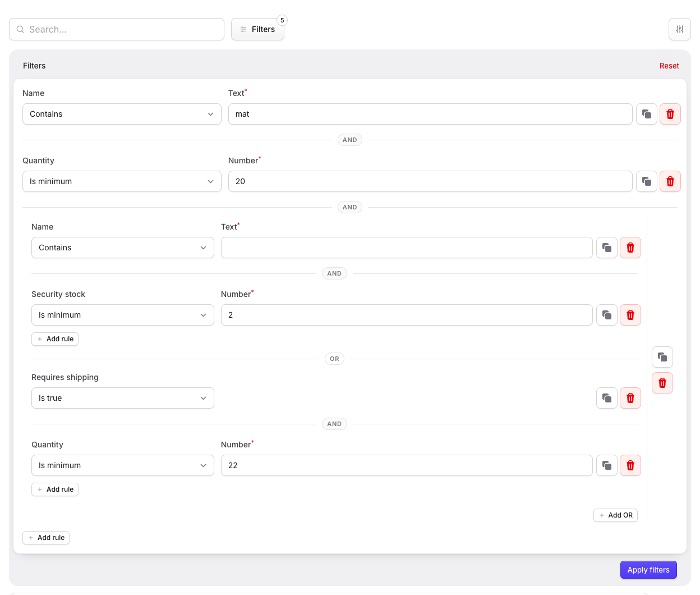Image resolution: width=700 pixels, height=595 pixels.
Task: Duplicate the Quantity minimum 22 rule
Action: pyautogui.click(x=607, y=465)
